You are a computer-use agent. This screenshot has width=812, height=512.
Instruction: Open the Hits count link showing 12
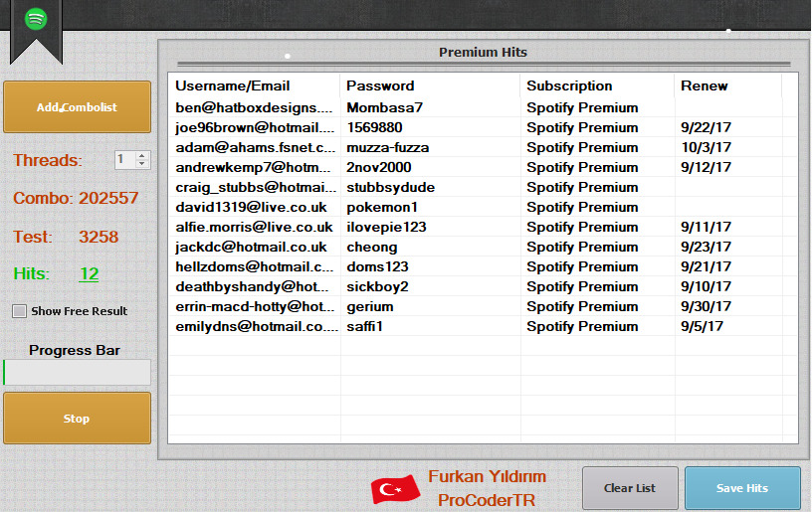(x=90, y=273)
